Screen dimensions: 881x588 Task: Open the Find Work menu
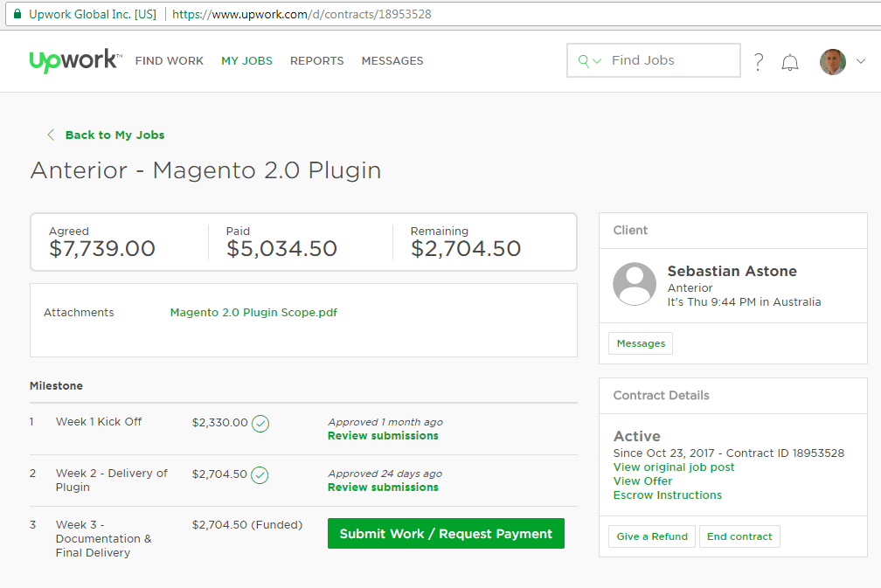click(x=169, y=61)
